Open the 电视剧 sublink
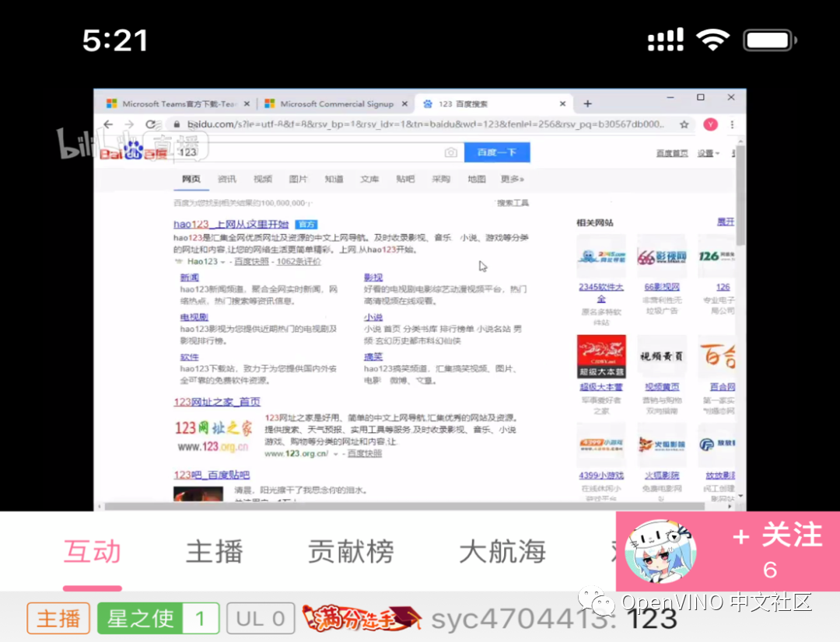Viewport: 840px width, 642px height. 194,317
